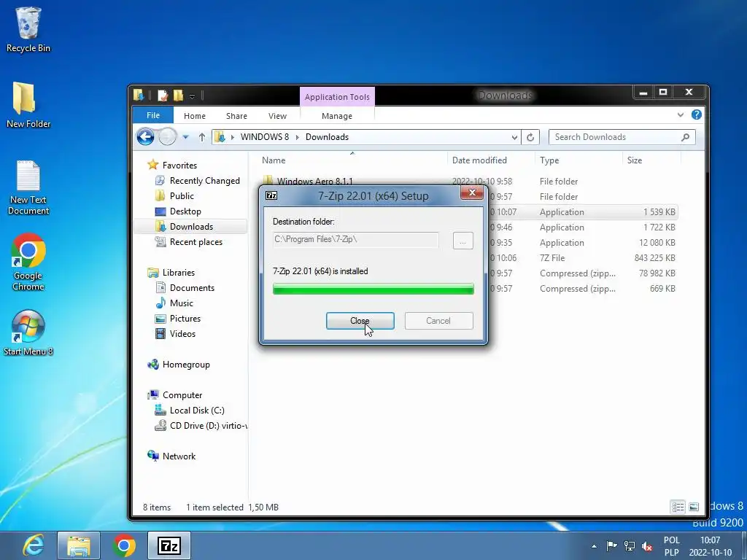Image resolution: width=747 pixels, height=560 pixels.
Task: Open the CD Drive (D:) entry
Action: [201, 426]
